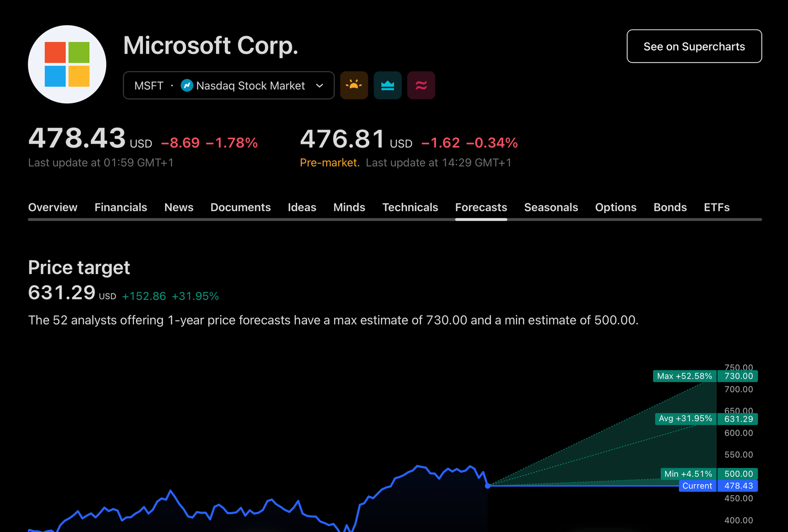The width and height of the screenshot is (788, 532).
Task: Click the Min +4.51% chart label
Action: (x=688, y=474)
